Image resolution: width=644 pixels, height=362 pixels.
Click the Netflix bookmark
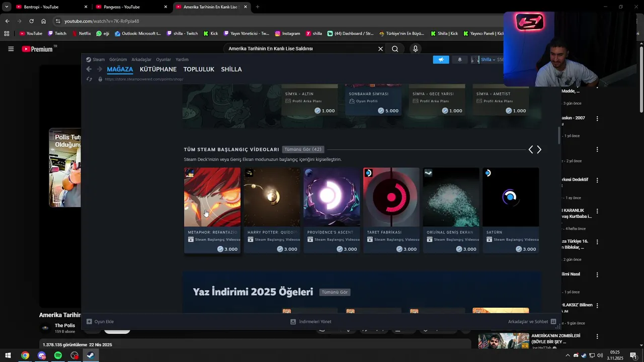pyautogui.click(x=82, y=34)
